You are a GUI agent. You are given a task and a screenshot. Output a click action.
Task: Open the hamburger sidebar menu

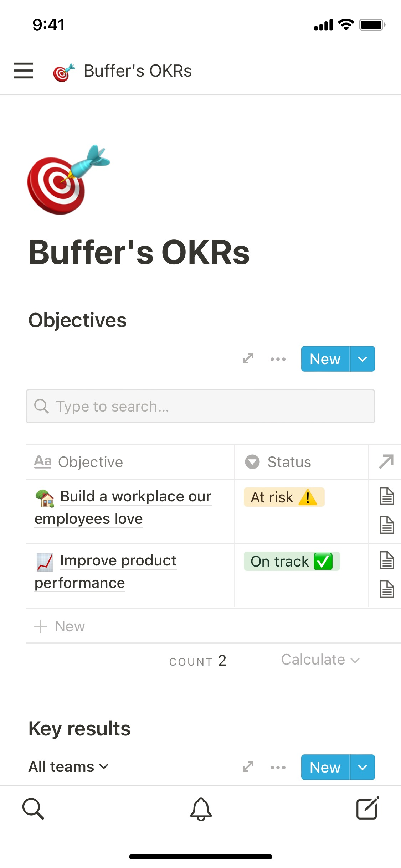(x=24, y=71)
